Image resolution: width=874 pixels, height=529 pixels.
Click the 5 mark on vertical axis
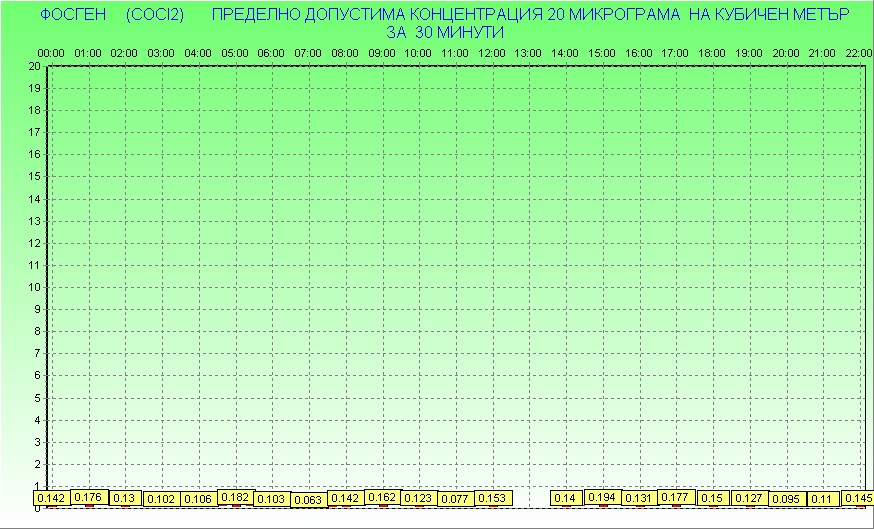[36, 398]
